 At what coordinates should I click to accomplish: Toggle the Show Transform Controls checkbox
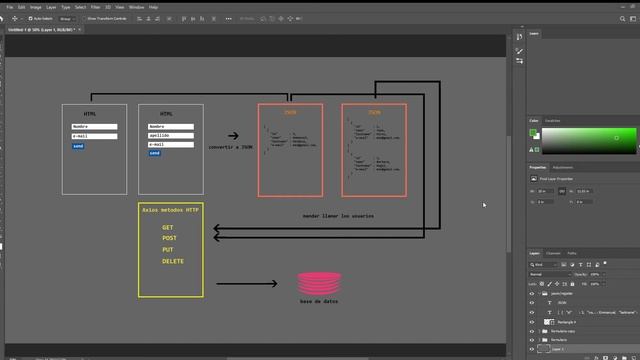point(84,19)
